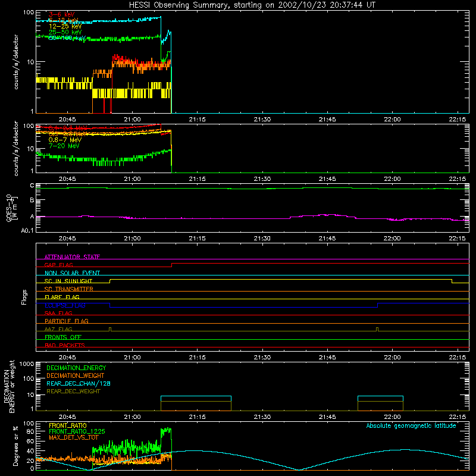Click the second cyan REAR_DEC_CHAN block near 22:00

point(380,399)
